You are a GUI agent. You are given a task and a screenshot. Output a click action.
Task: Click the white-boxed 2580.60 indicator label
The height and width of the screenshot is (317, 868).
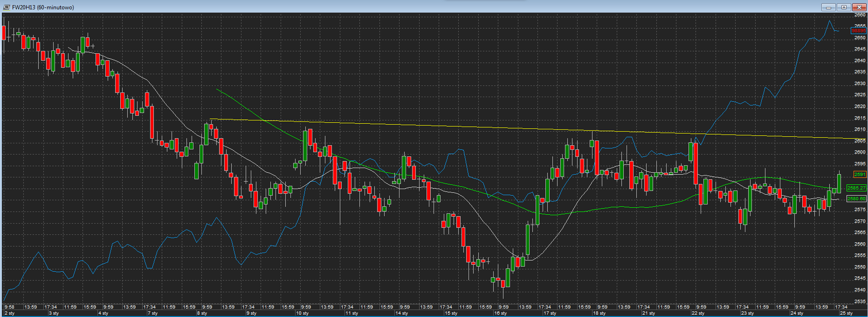(856, 199)
